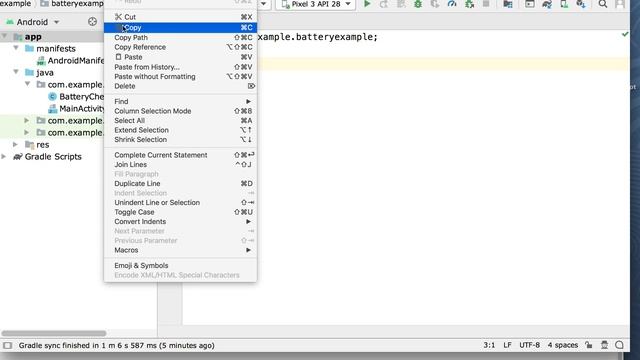Choose Extend Selection menu entry
The image size is (640, 360).
(180, 130)
